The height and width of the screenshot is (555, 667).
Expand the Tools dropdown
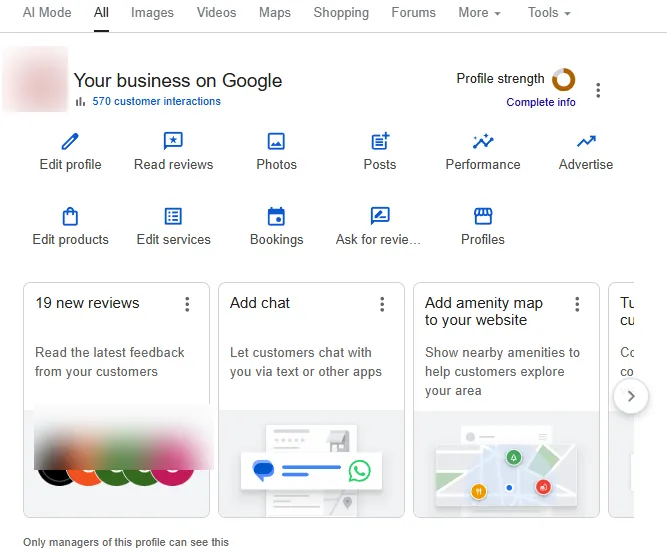(x=549, y=13)
